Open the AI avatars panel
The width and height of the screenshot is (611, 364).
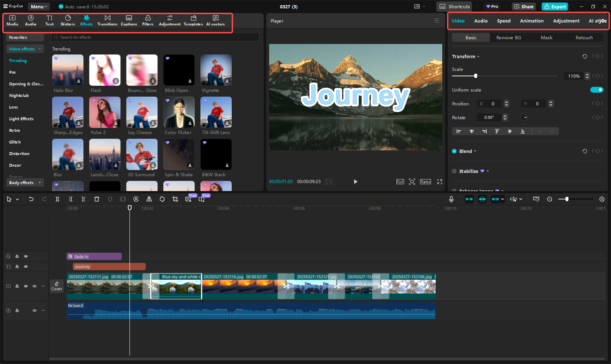click(x=215, y=20)
